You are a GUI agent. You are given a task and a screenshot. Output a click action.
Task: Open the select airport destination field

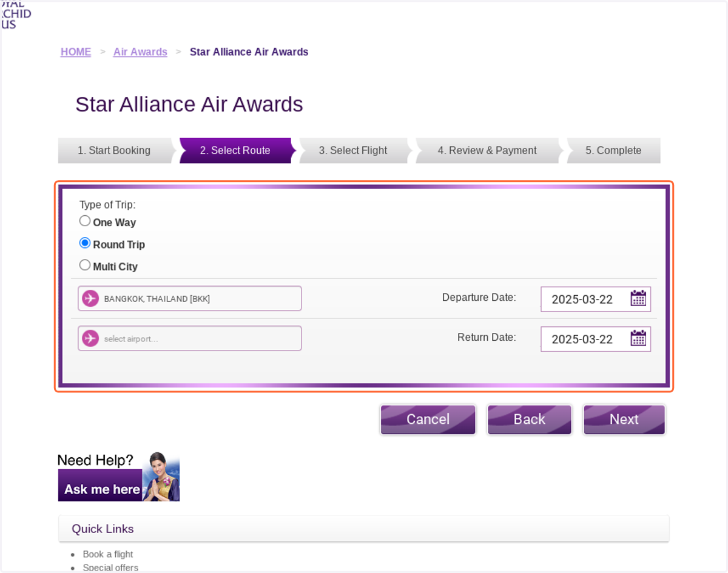pyautogui.click(x=190, y=338)
